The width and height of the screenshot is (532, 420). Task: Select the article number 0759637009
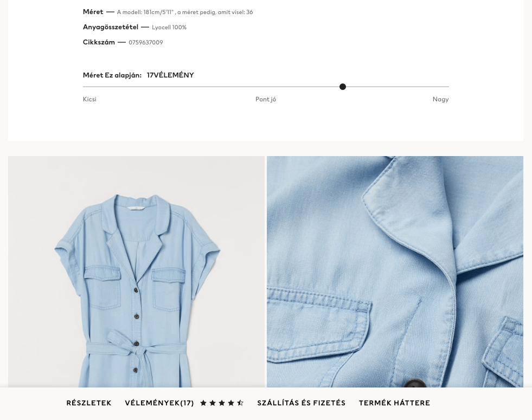(145, 42)
